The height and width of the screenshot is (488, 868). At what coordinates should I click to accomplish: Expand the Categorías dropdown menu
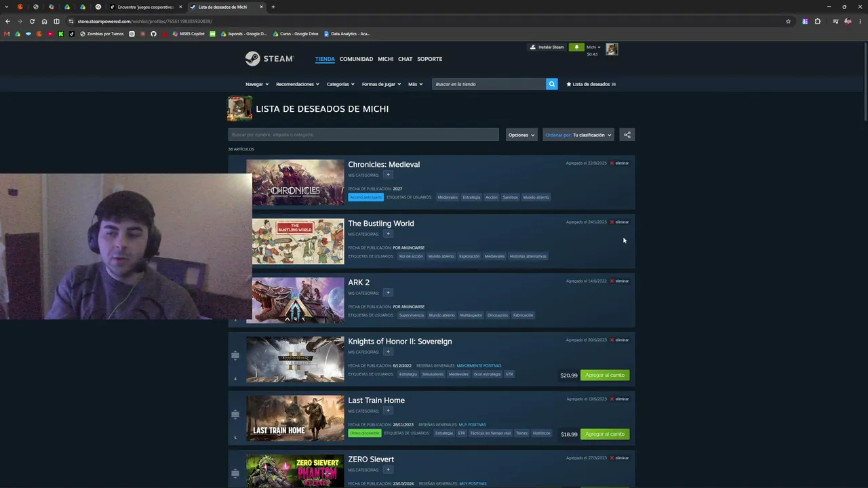pyautogui.click(x=340, y=84)
